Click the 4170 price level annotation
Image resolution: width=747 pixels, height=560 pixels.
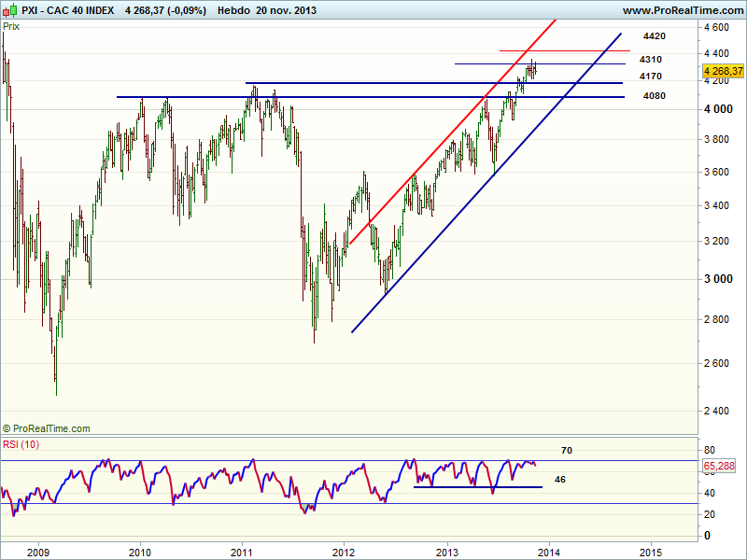651,76
